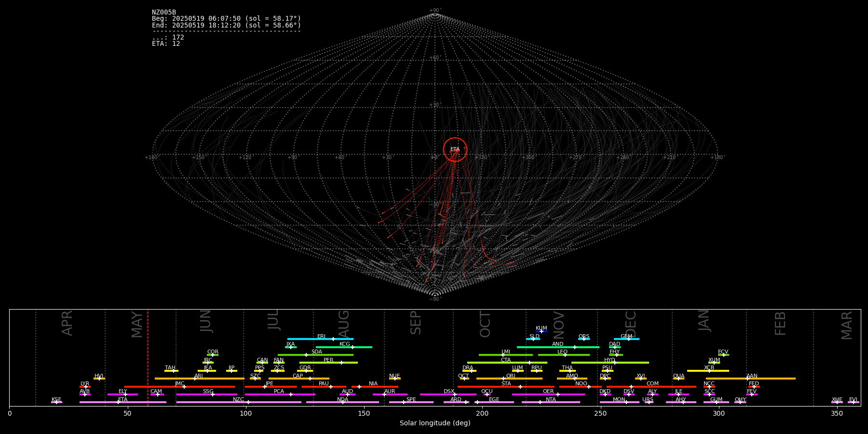The image size is (868, 434).
Task: Click the 300 tick label on the longitude axis
Action: pyautogui.click(x=719, y=413)
